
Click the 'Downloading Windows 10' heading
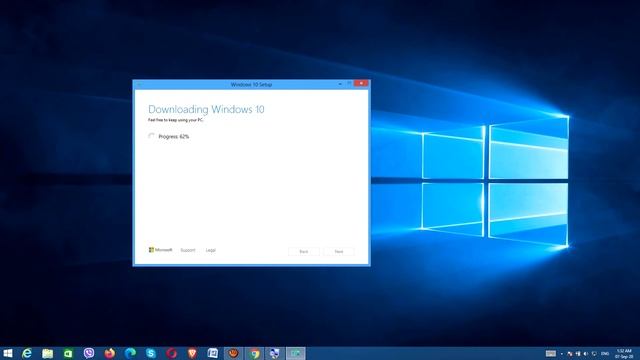coord(206,109)
